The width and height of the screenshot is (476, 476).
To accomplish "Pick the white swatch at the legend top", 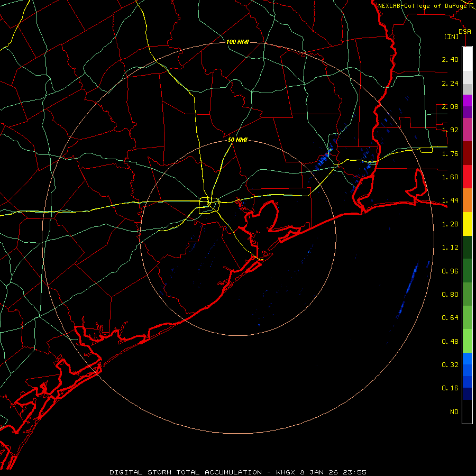I will click(467, 59).
